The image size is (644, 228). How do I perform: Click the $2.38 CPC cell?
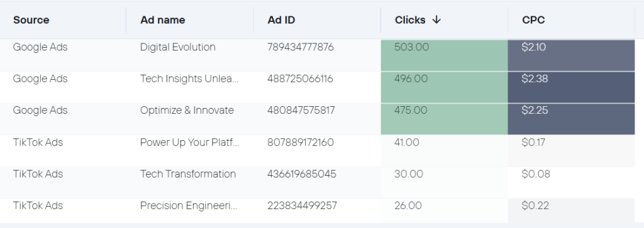click(x=571, y=87)
